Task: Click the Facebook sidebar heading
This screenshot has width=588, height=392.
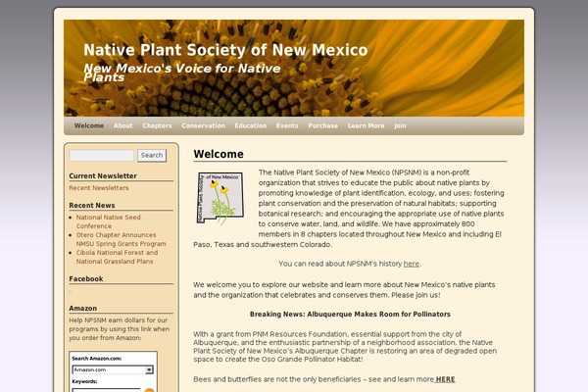Action: pos(86,279)
